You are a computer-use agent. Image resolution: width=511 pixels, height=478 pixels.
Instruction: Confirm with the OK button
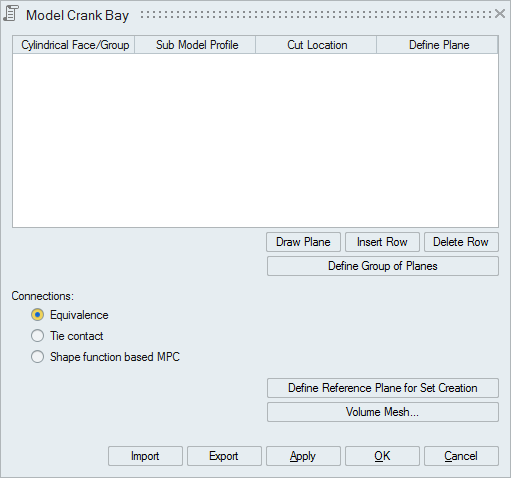(382, 456)
